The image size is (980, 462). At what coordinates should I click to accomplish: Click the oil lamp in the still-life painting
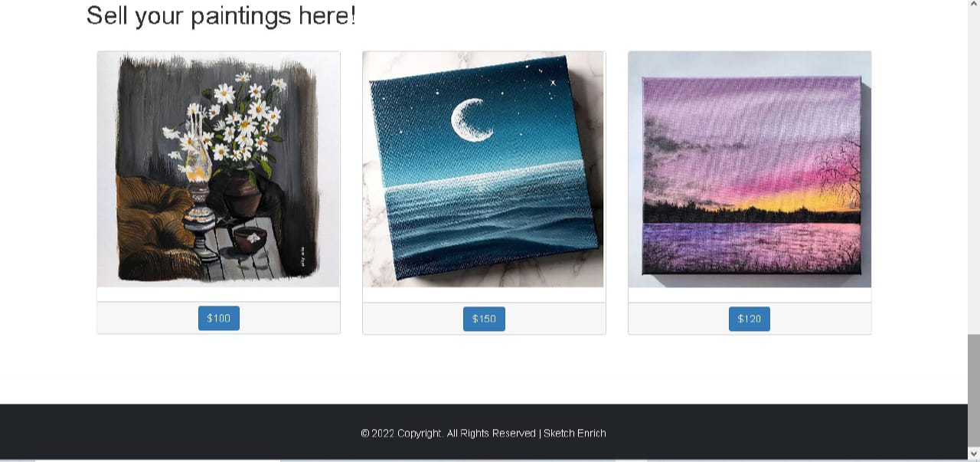click(x=199, y=188)
